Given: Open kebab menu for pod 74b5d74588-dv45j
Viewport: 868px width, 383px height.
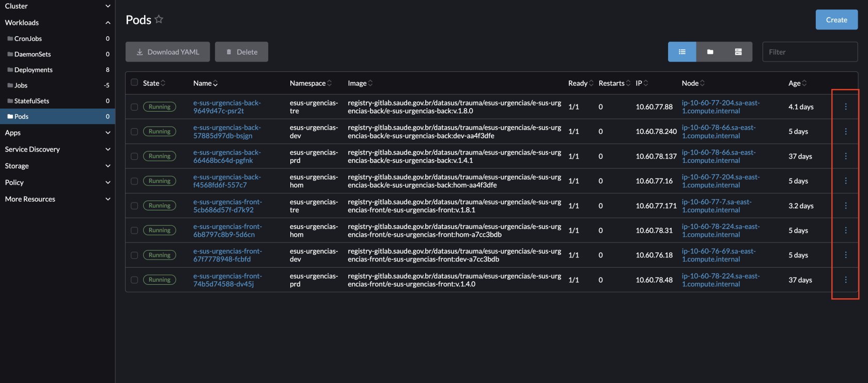Looking at the screenshot, I should click(x=845, y=280).
